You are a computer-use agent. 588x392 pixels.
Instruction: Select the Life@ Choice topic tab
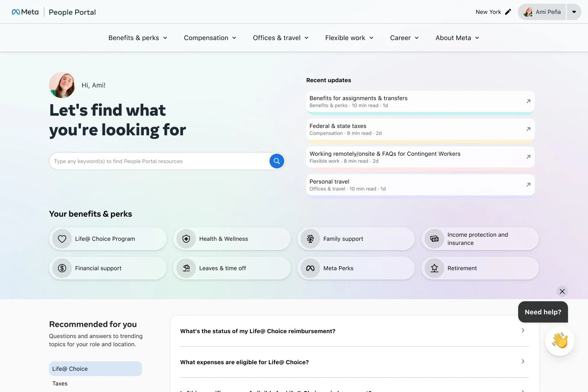tap(96, 369)
